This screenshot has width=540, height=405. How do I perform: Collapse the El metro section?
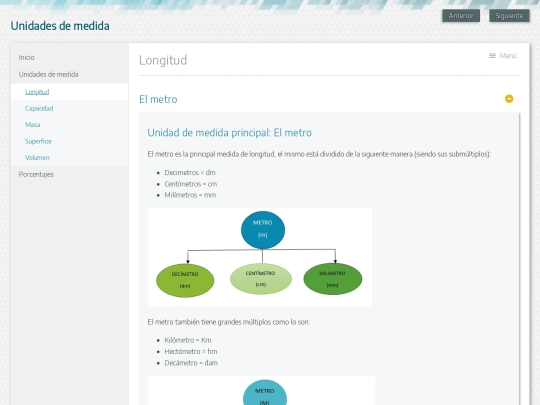pyautogui.click(x=509, y=99)
